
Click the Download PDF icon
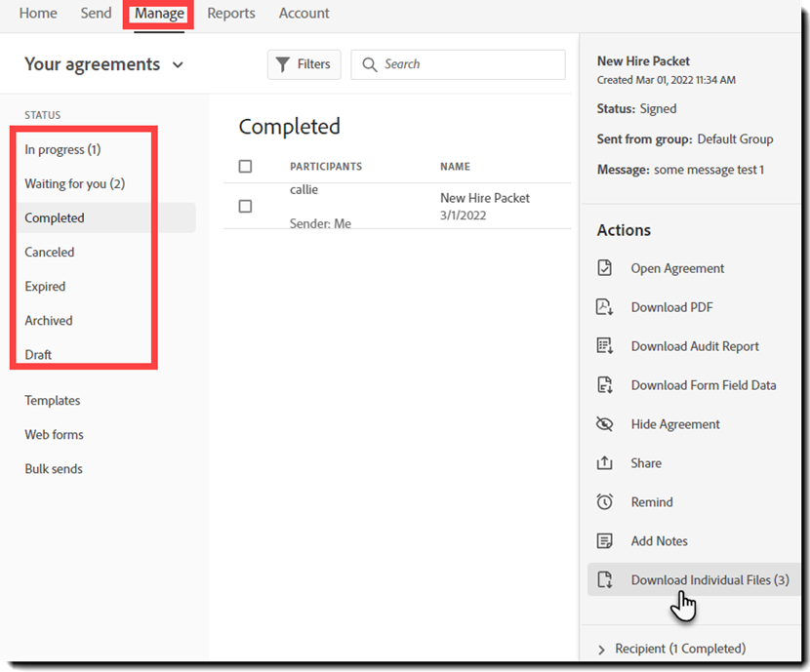click(606, 306)
